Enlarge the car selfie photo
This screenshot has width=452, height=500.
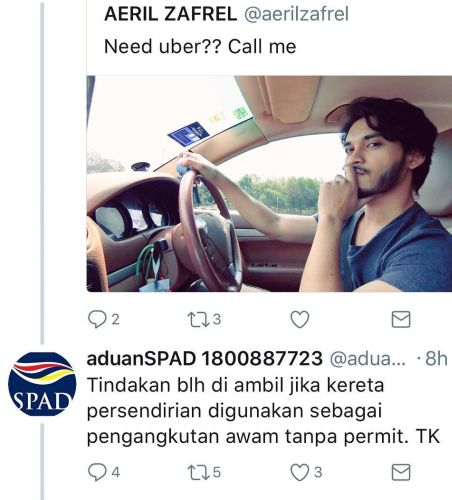(x=269, y=184)
